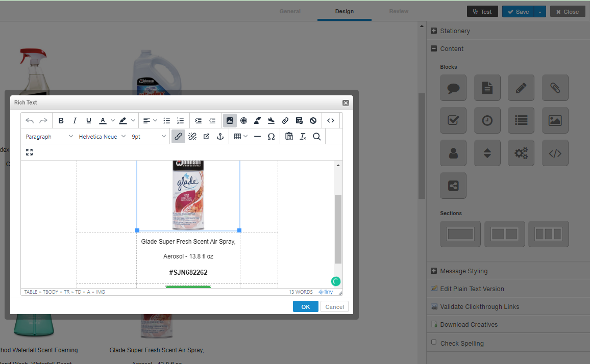
Task: Switch to the General tab
Action: coord(290,11)
